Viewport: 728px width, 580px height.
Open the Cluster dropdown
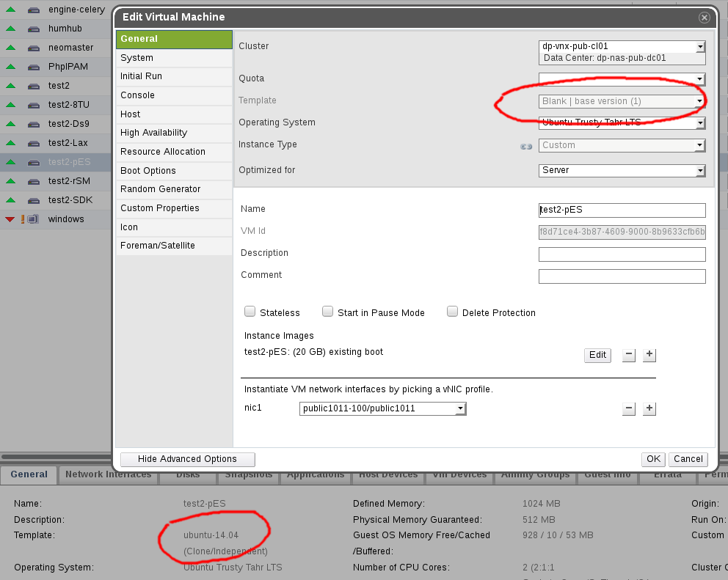[x=700, y=46]
